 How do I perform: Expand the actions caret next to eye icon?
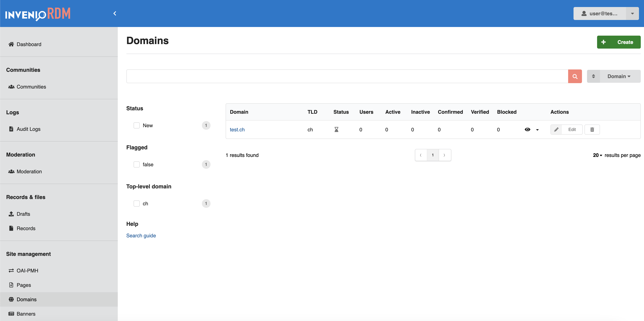point(537,130)
